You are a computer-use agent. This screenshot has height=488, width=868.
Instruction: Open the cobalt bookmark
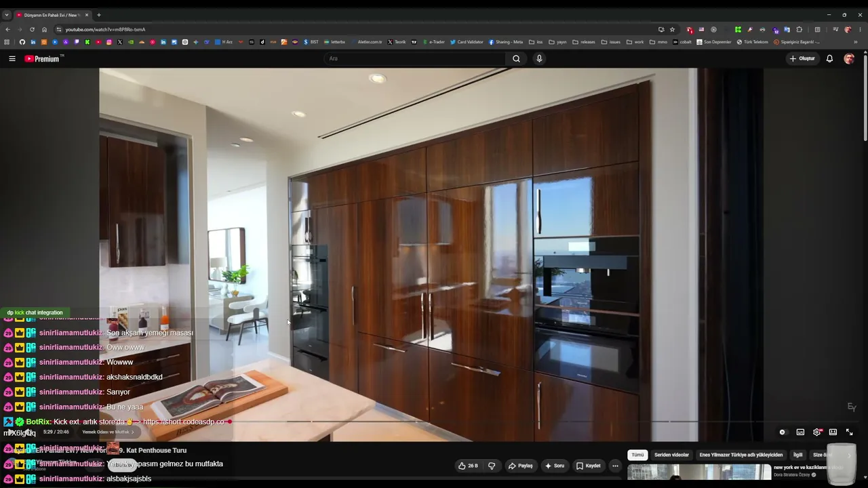682,42
